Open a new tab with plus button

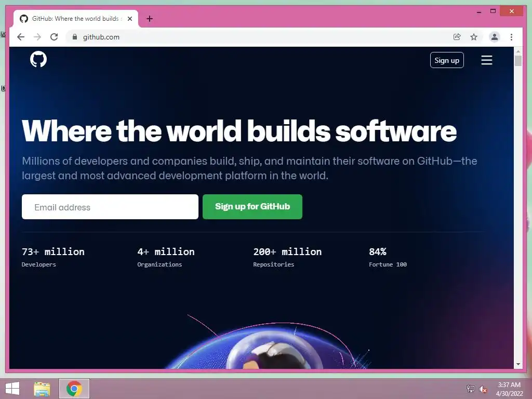[x=150, y=19]
